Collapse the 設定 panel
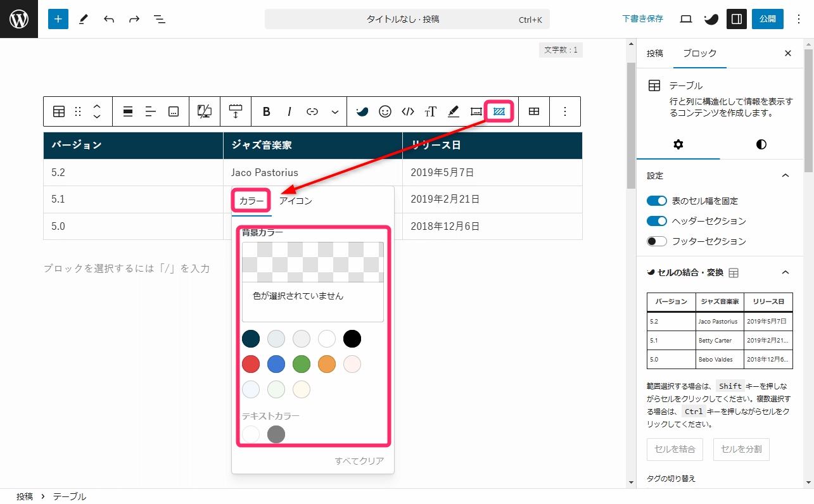 [785, 175]
